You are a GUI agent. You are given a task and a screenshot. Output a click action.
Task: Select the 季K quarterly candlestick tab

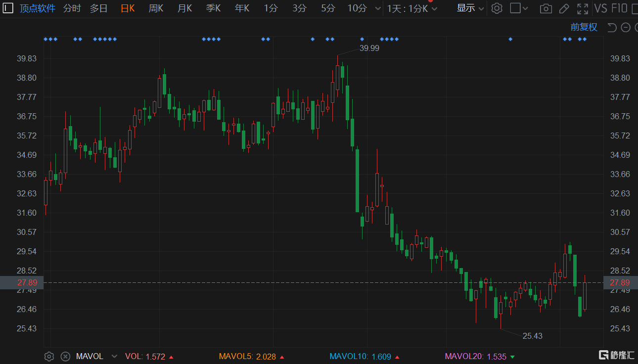coord(213,8)
